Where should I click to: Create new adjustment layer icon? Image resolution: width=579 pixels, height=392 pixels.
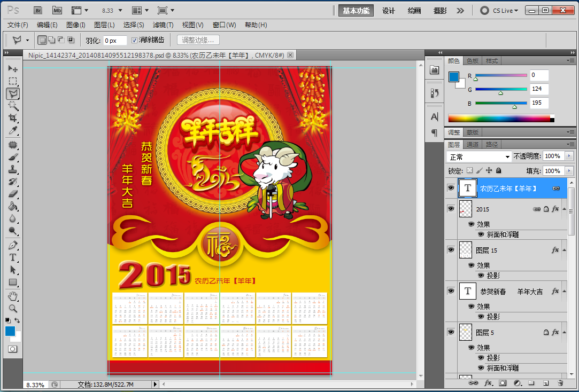click(518, 383)
